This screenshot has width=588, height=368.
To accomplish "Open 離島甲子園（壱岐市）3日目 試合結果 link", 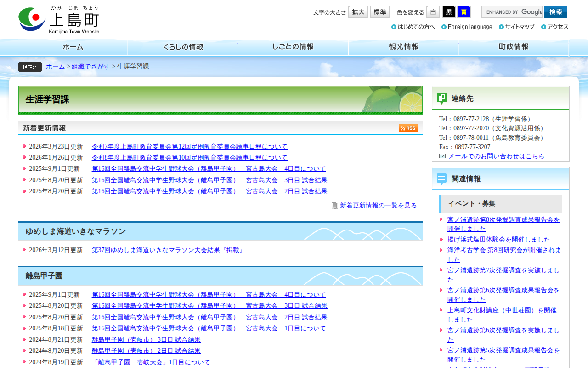I will [x=146, y=340].
